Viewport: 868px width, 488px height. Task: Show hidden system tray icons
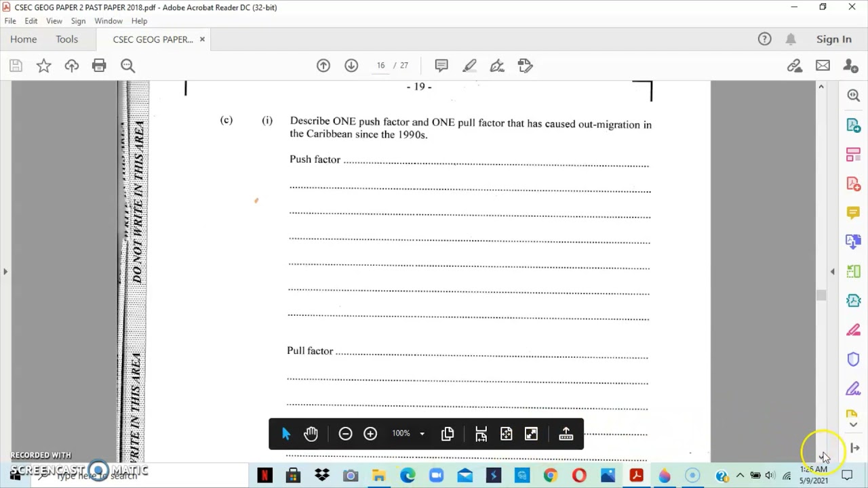pos(740,475)
